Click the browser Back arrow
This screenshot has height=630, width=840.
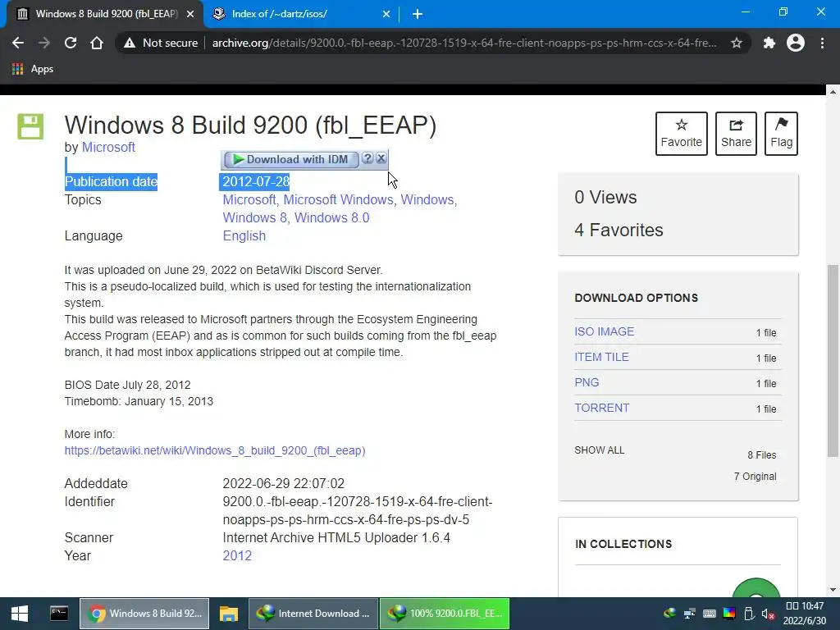[18, 43]
